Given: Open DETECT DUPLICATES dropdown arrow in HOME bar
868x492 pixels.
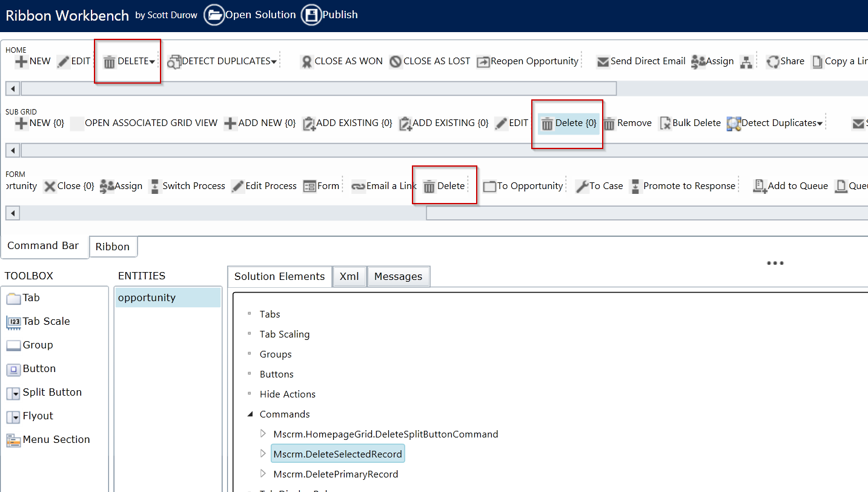Looking at the screenshot, I should [274, 62].
